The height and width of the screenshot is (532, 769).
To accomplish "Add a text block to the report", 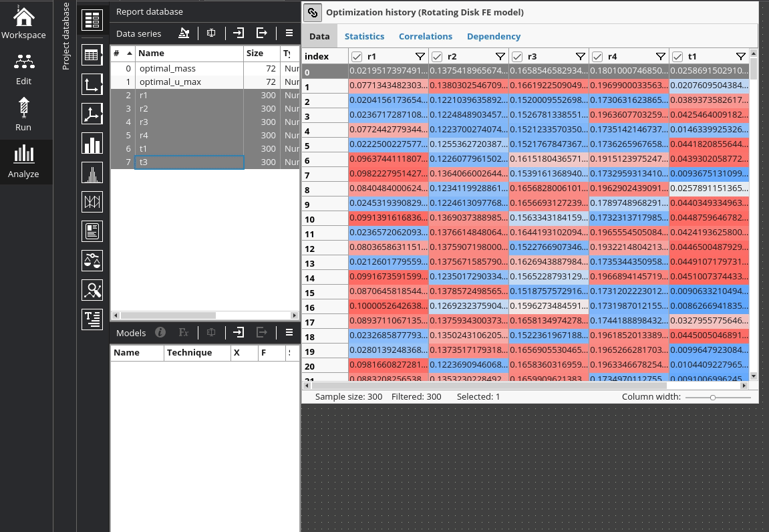I will [x=92, y=319].
